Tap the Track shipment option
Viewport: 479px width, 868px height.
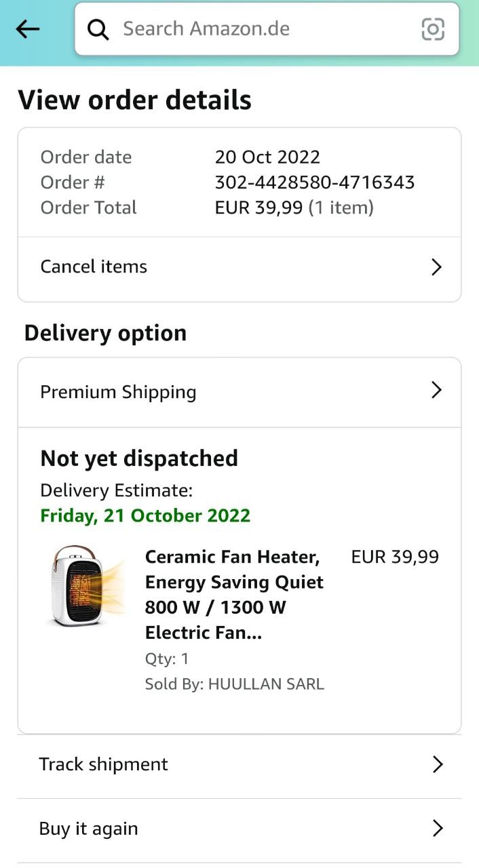coord(104,764)
